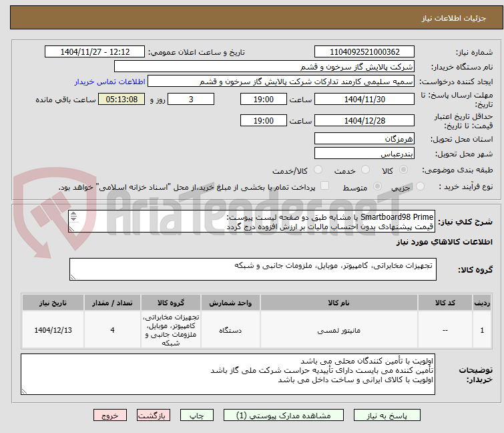Click the request creator name field
Image resolution: width=504 pixels, height=433 pixels.
click(281, 82)
